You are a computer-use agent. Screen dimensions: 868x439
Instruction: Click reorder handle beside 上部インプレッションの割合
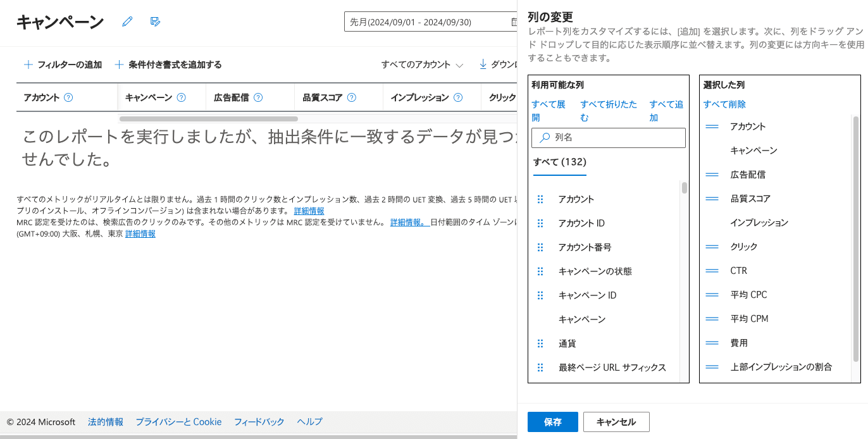(x=712, y=367)
